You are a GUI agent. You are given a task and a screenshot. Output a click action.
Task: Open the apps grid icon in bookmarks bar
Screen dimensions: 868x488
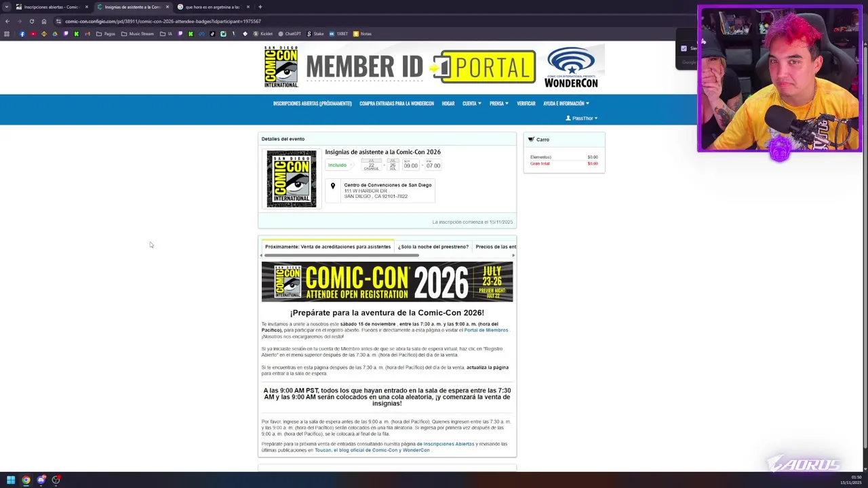coord(7,34)
